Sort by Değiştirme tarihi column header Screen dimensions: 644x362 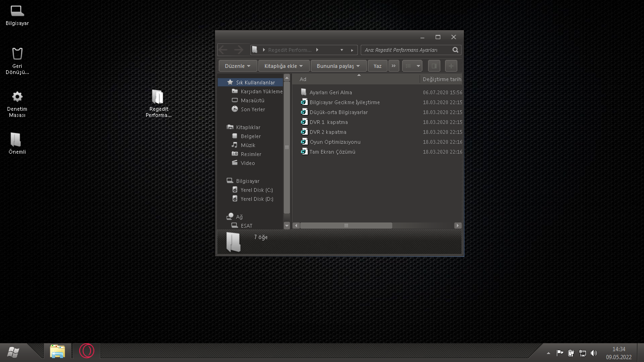click(x=441, y=79)
